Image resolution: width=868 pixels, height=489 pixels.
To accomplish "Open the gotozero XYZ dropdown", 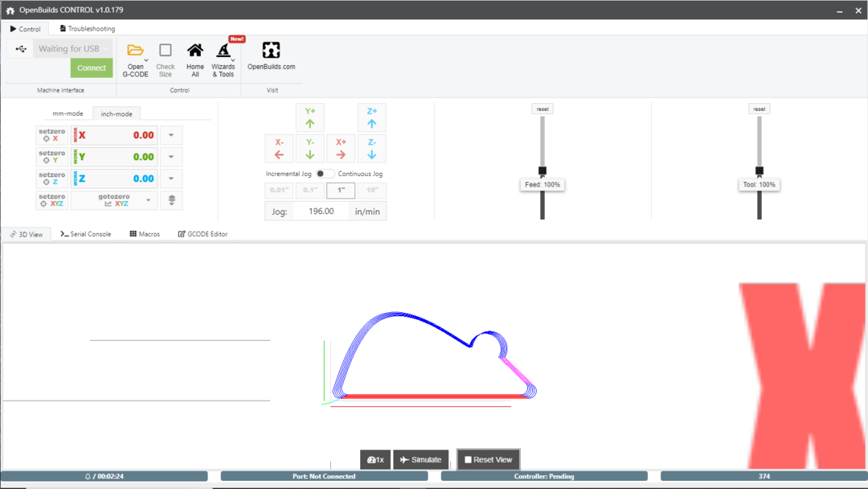I will [x=149, y=200].
